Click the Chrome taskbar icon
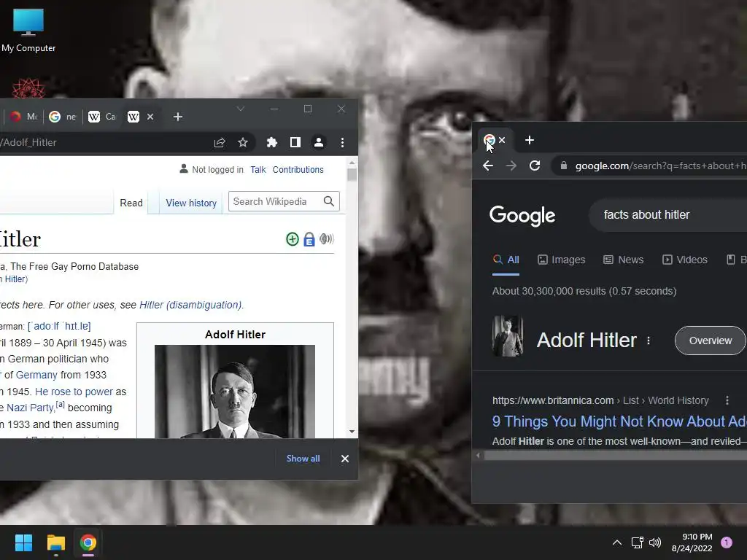The height and width of the screenshot is (560, 747). 88,542
